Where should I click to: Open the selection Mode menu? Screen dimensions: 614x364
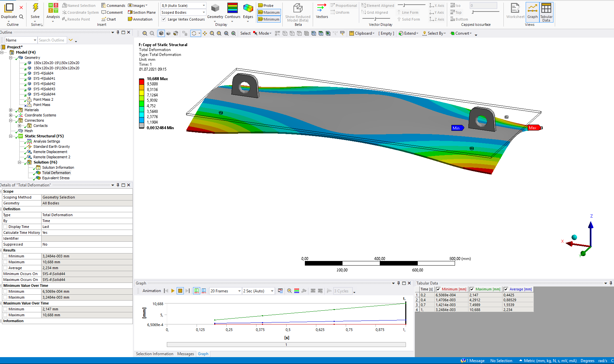262,33
